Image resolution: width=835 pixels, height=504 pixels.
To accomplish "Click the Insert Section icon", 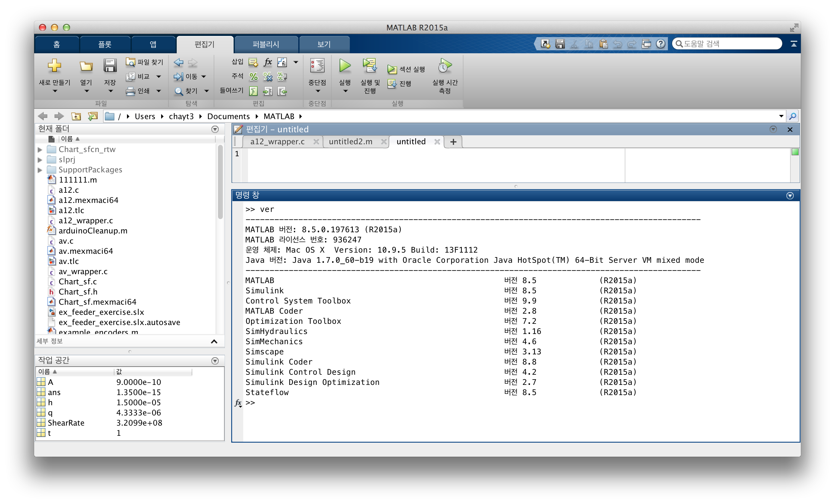I will point(253,62).
